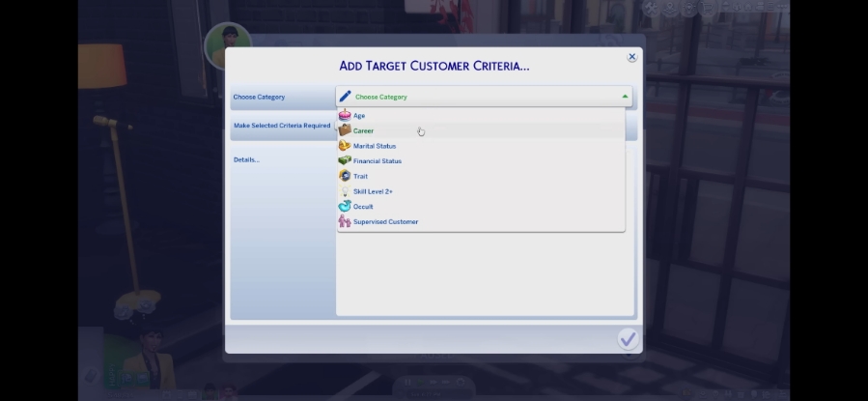
Task: Click the birthday cake Age icon
Action: pos(345,115)
